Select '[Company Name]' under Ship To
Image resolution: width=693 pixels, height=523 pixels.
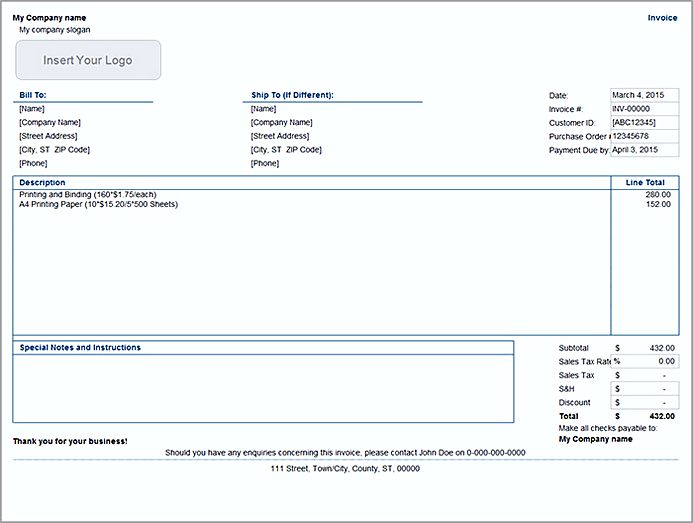(x=282, y=122)
